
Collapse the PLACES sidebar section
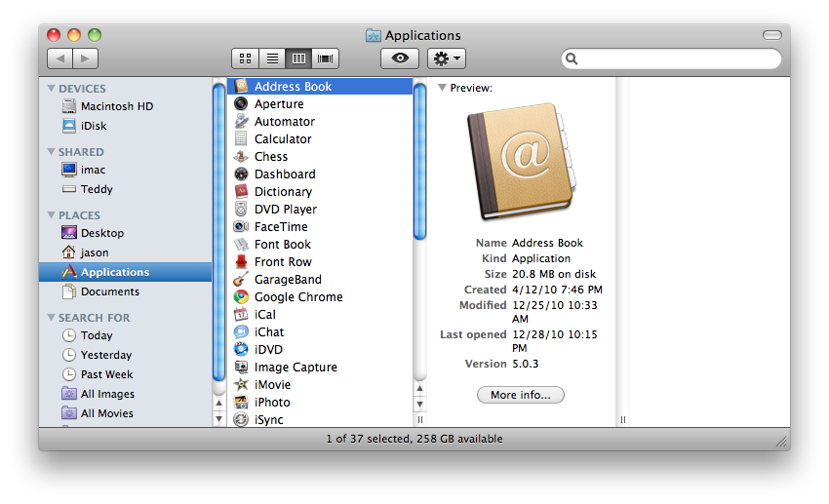52,215
